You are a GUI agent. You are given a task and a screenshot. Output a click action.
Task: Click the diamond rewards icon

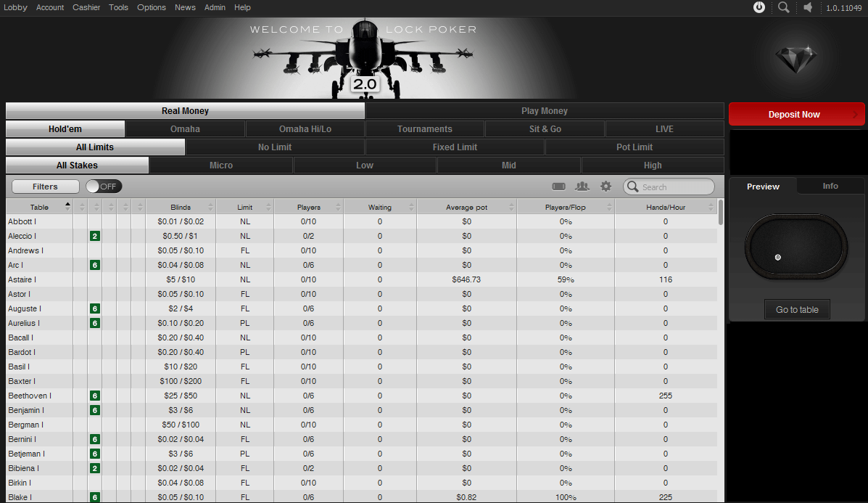tap(796, 60)
